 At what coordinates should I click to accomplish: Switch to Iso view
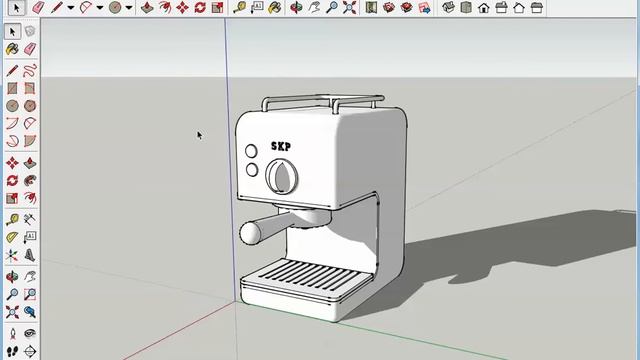click(449, 7)
